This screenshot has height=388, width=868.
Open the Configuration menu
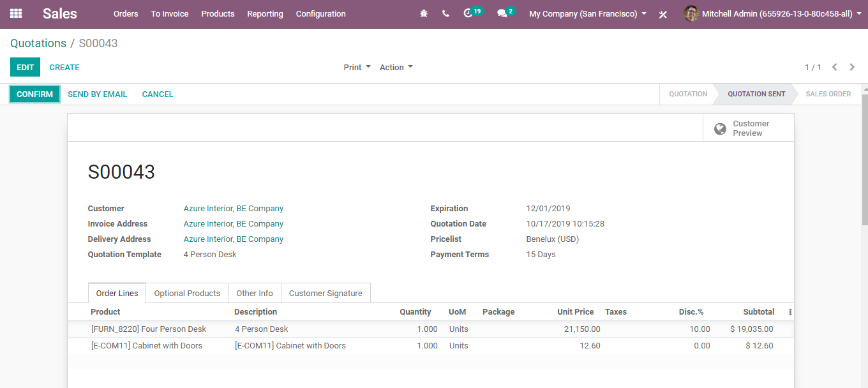click(320, 13)
